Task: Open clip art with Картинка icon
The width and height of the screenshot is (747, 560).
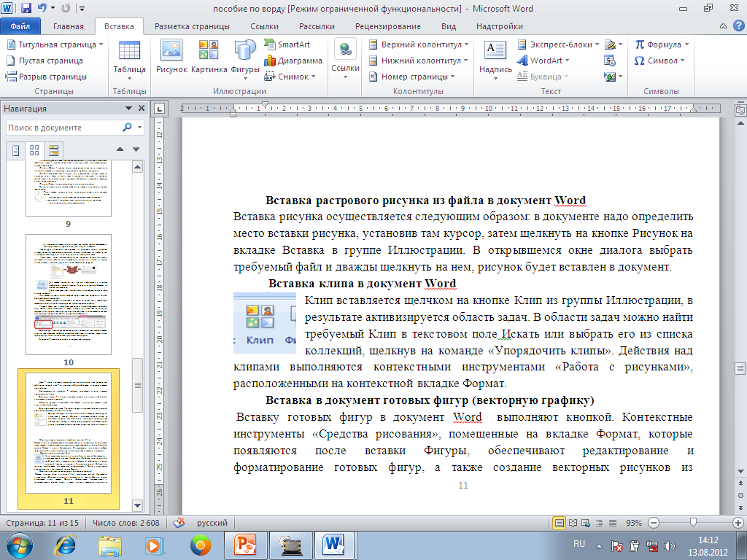Action: pyautogui.click(x=209, y=57)
